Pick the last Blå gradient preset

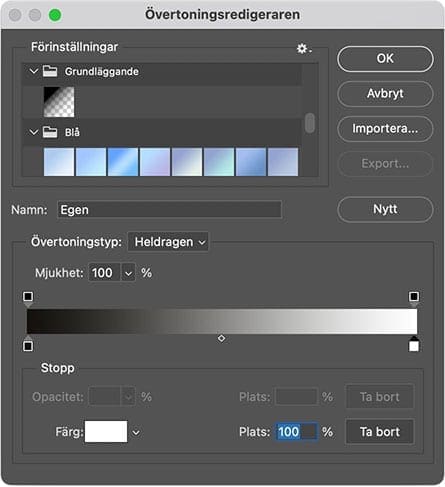pos(283,162)
